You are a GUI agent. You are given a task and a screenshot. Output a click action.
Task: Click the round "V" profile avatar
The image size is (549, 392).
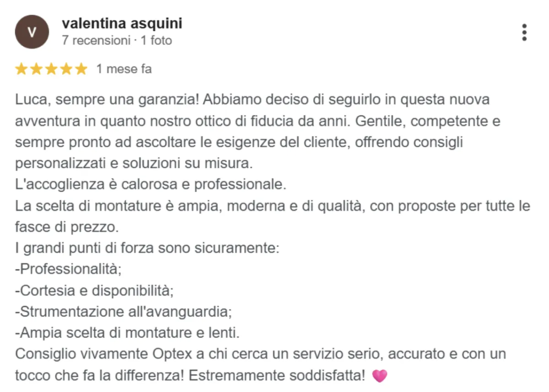tap(32, 32)
